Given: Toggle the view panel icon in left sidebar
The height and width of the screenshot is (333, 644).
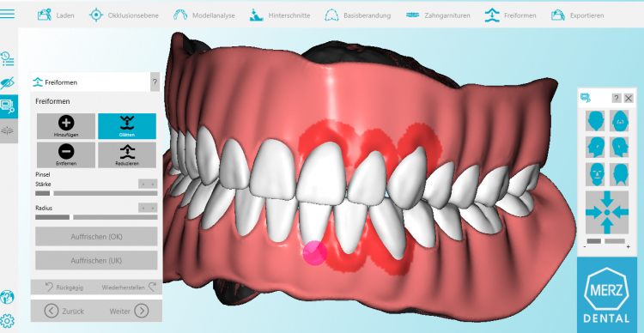Looking at the screenshot, I should pyautogui.click(x=9, y=106).
